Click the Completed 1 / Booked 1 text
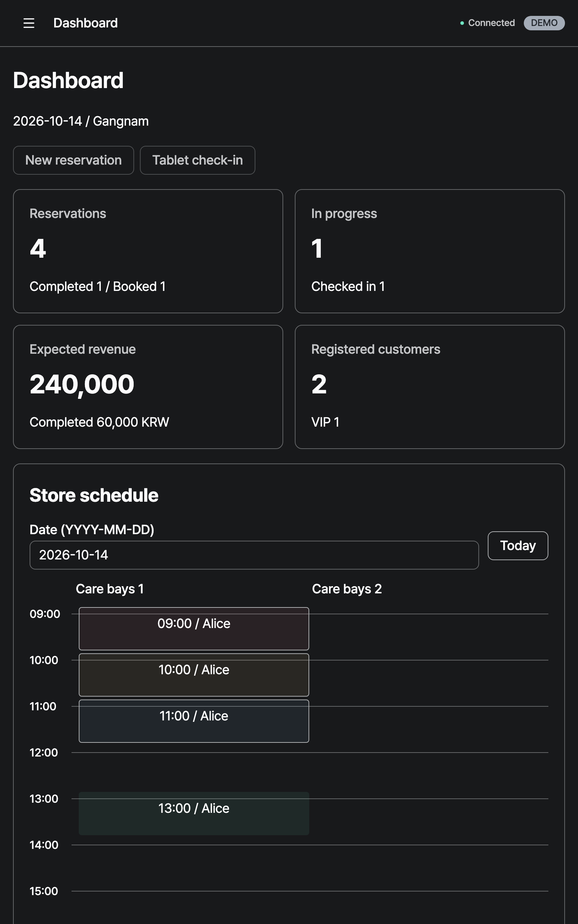Viewport: 578px width, 924px height. tap(98, 286)
